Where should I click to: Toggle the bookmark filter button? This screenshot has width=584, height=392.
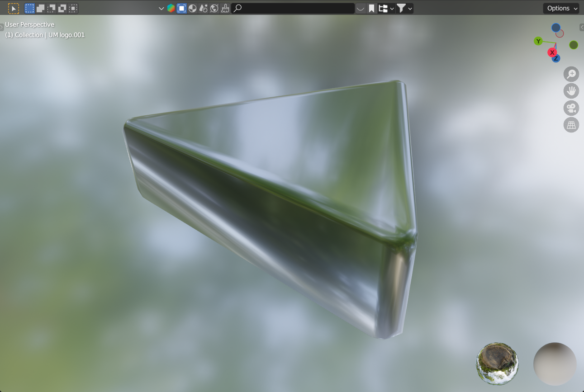coord(371,8)
